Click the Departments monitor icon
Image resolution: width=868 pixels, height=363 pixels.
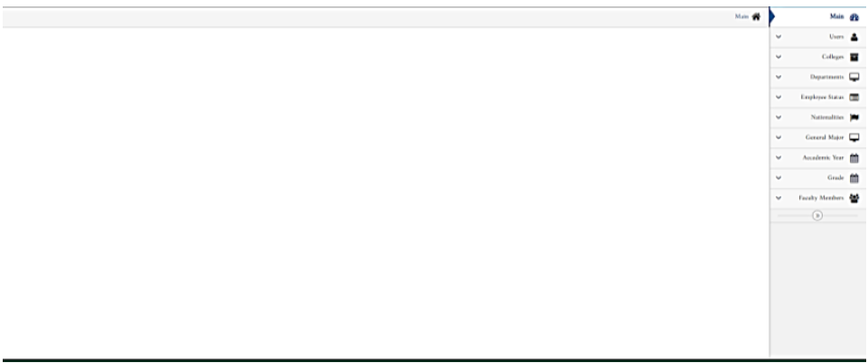pos(854,78)
